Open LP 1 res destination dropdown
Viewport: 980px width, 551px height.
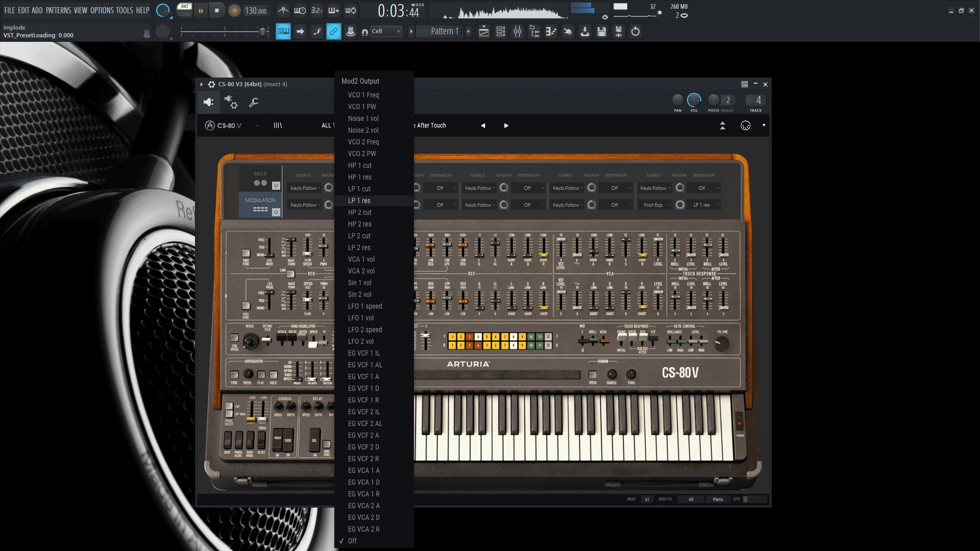704,205
